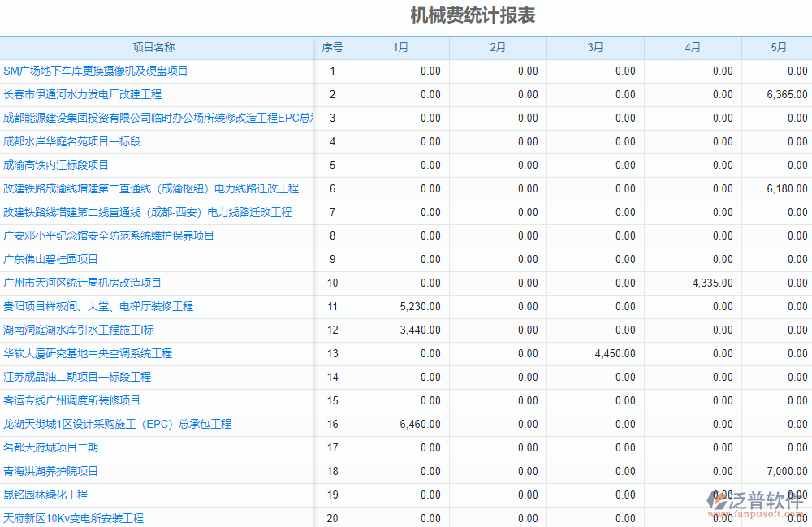Click the 项目名称 column header
Viewport: 812px width, 527px height.
pos(156,47)
